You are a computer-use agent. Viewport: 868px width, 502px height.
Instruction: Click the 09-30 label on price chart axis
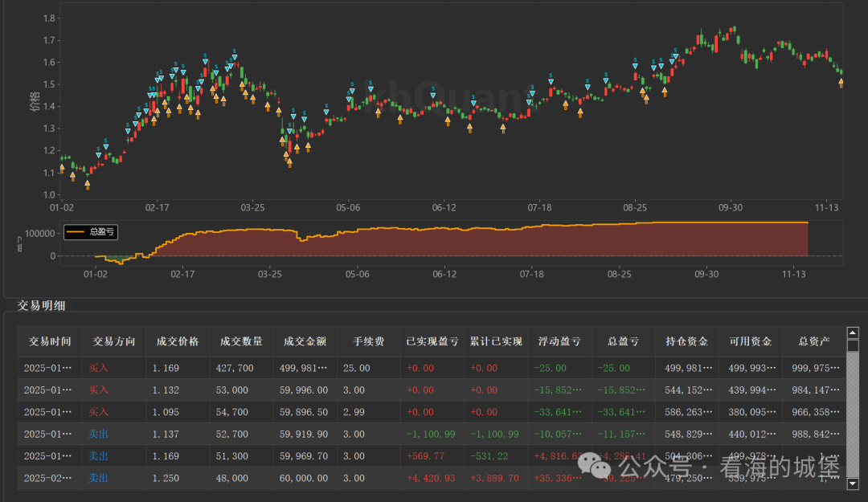(x=731, y=207)
